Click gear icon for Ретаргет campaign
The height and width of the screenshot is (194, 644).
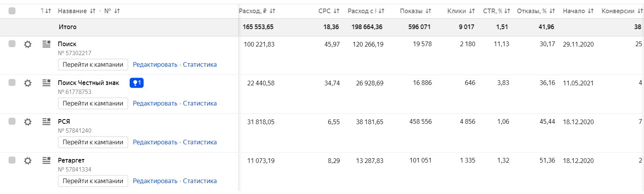pos(28,161)
